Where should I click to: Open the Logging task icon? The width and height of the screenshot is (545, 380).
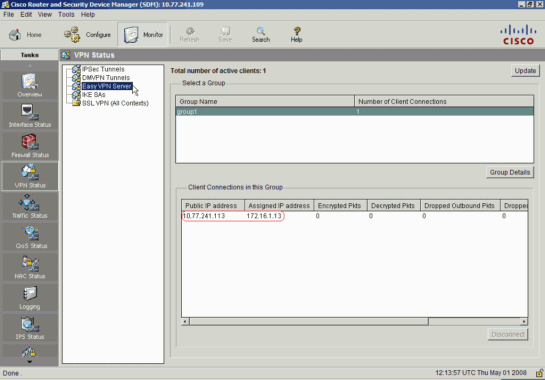point(30,298)
